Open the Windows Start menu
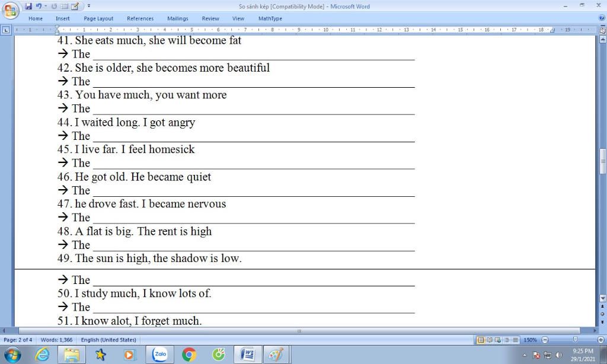Viewport: 607px width, 364px height. tap(12, 355)
